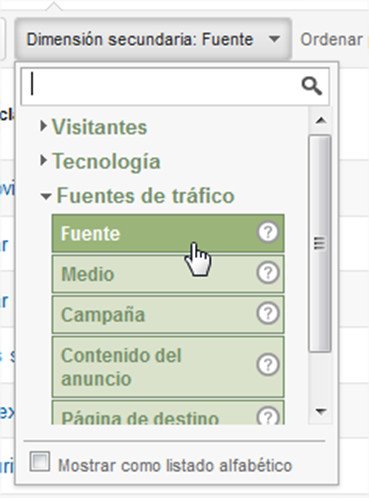Select Campaña dimension option
The image size is (369, 498).
point(168,314)
